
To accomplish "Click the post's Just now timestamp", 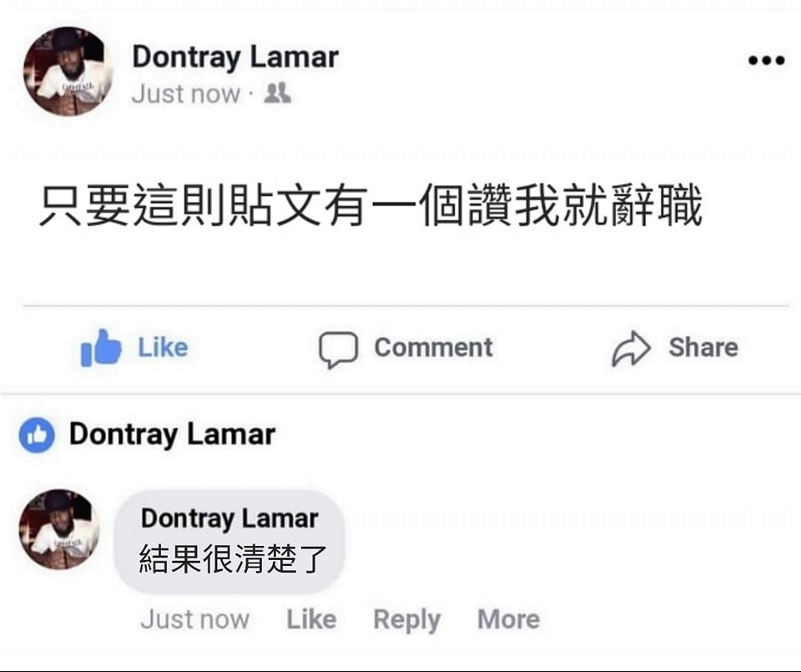I will [x=186, y=94].
